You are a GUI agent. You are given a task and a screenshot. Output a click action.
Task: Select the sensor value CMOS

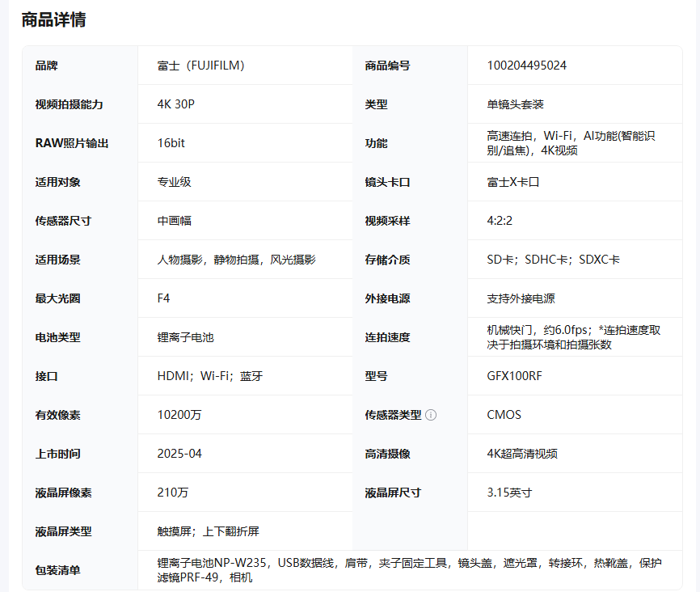point(504,416)
